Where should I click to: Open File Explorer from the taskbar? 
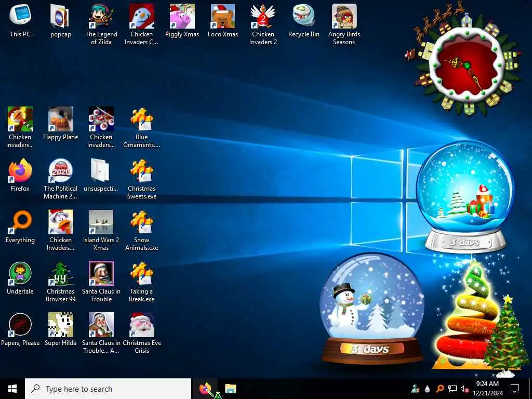click(x=230, y=389)
